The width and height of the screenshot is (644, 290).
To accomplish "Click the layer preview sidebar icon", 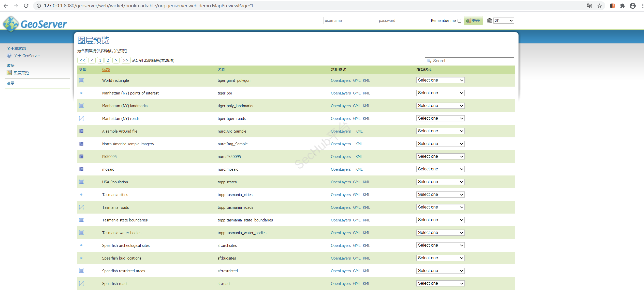I will point(9,73).
